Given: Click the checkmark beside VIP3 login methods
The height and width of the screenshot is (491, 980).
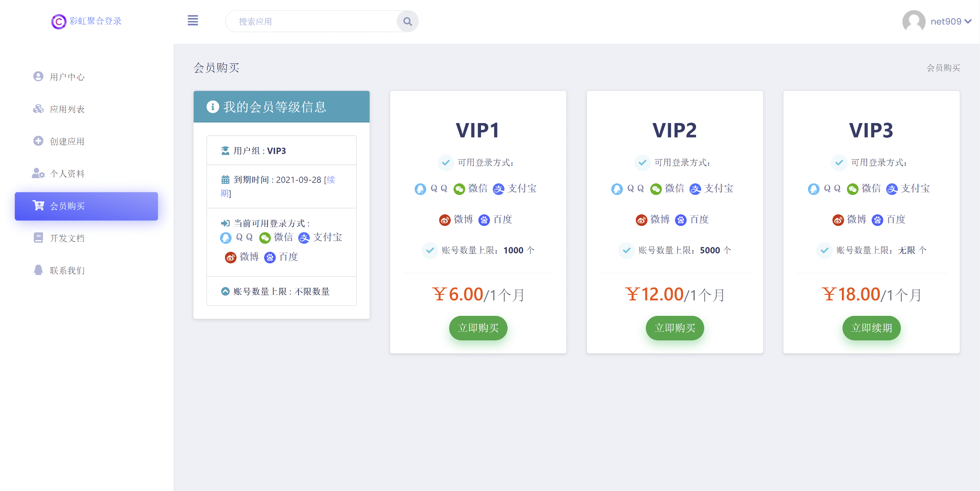Looking at the screenshot, I should click(839, 163).
